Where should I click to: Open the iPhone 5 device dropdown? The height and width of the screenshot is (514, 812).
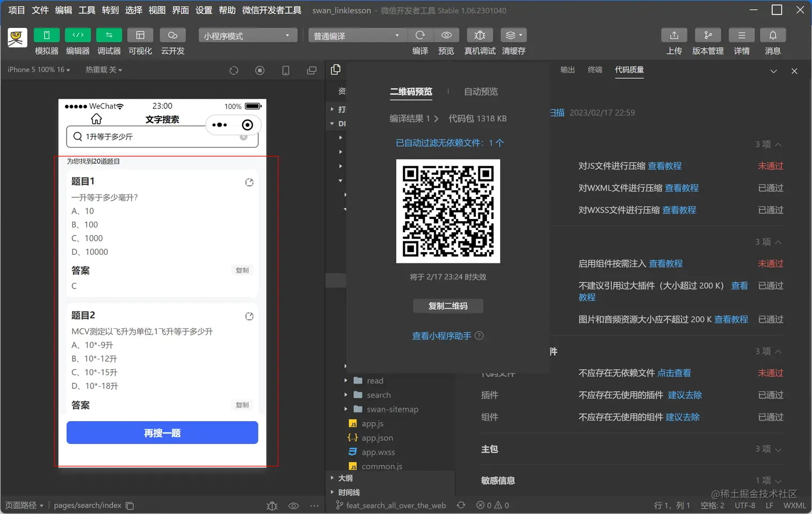click(x=39, y=70)
